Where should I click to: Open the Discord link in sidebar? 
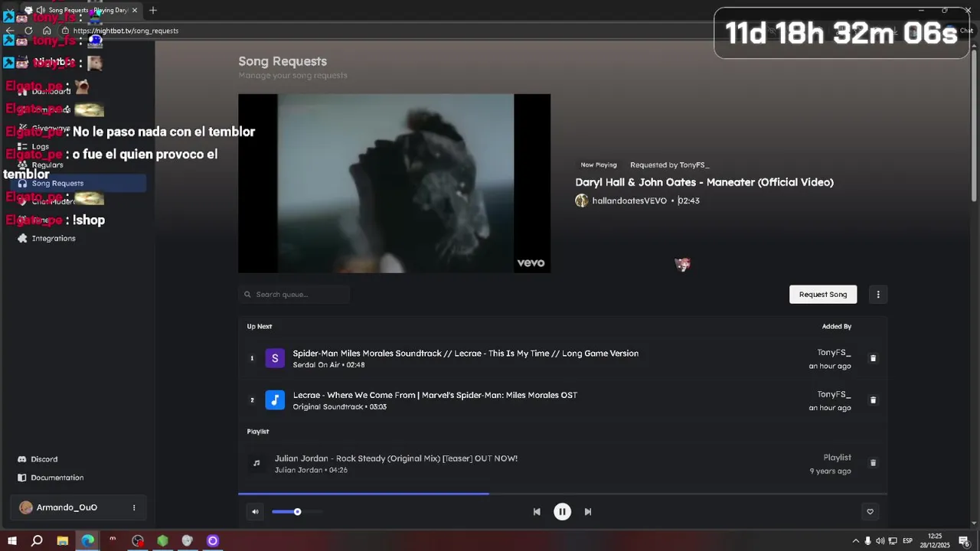click(x=44, y=459)
